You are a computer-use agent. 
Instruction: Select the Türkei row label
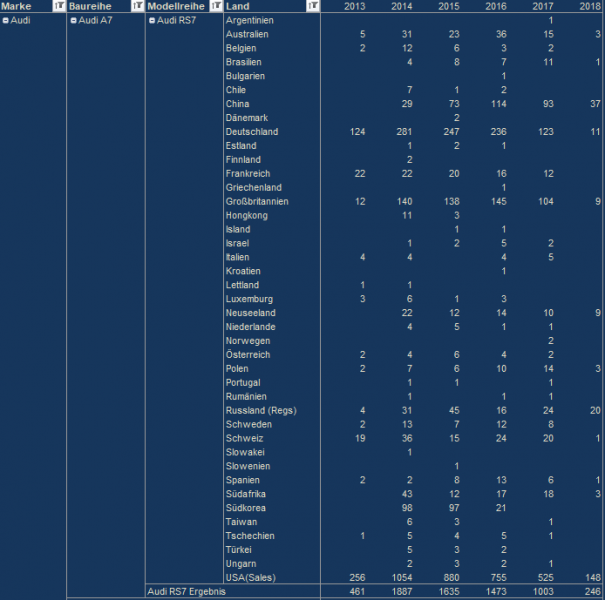point(239,550)
